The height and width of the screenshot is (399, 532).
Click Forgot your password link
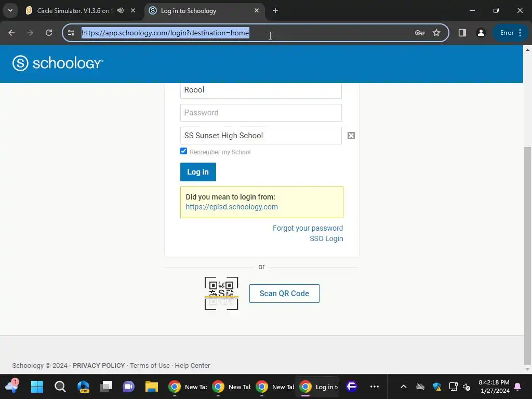coord(308,229)
